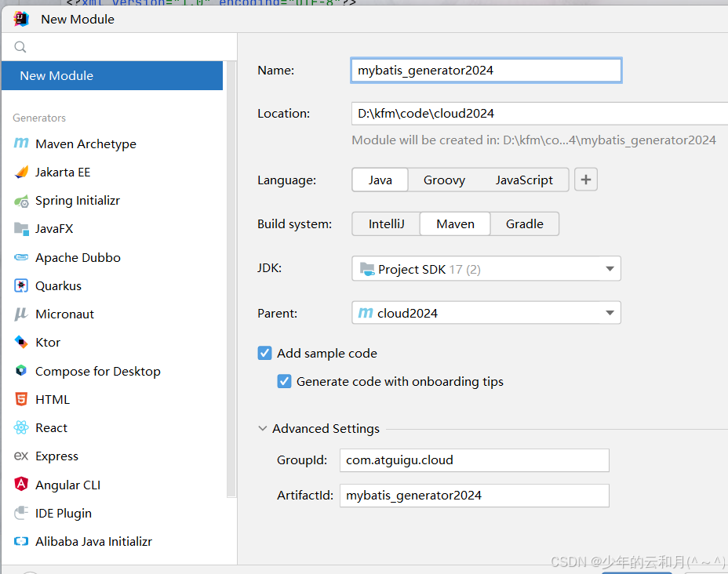
Task: Select JavaScript as the language
Action: [524, 180]
